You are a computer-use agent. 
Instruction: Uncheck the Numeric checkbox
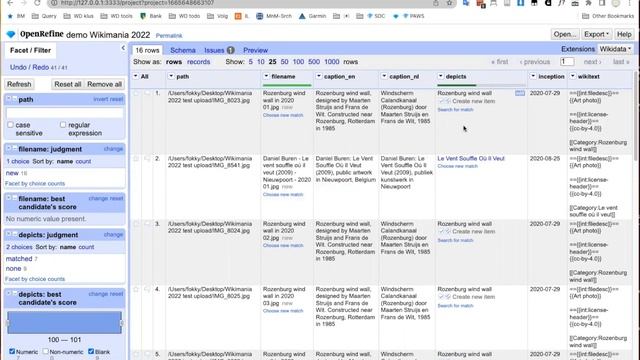point(12,351)
